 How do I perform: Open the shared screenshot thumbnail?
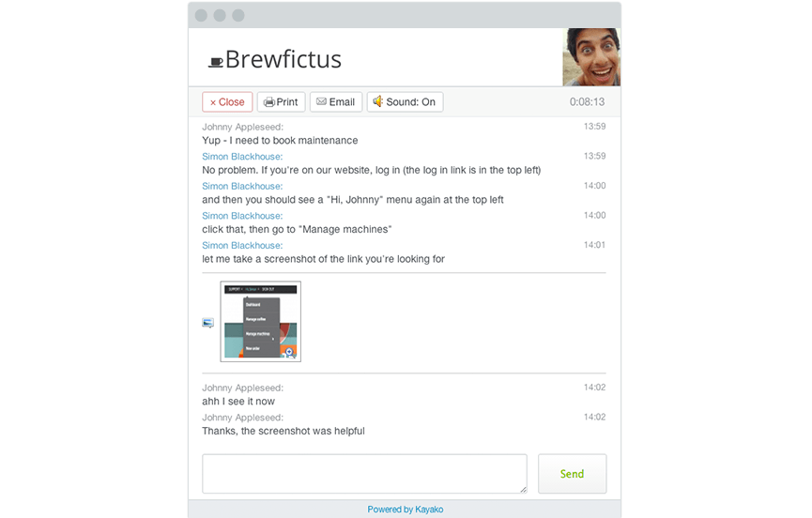pos(260,321)
